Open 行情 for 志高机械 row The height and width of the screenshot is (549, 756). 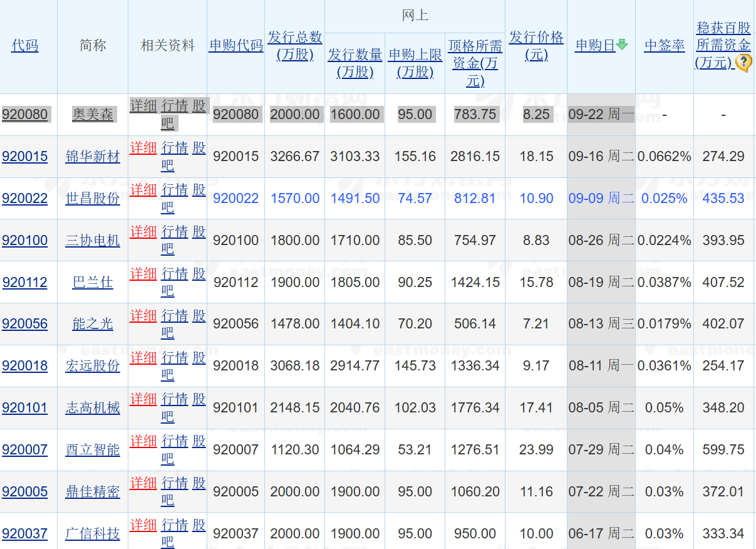tap(175, 399)
